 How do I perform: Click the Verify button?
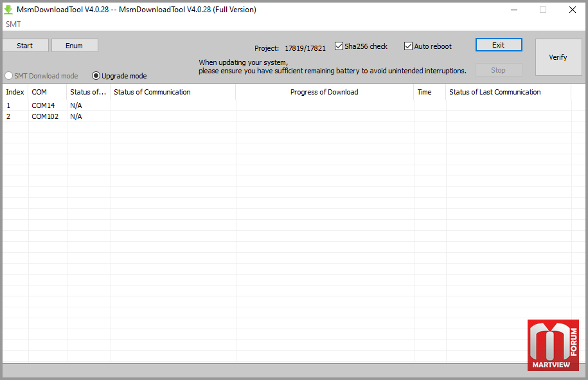pyautogui.click(x=558, y=57)
